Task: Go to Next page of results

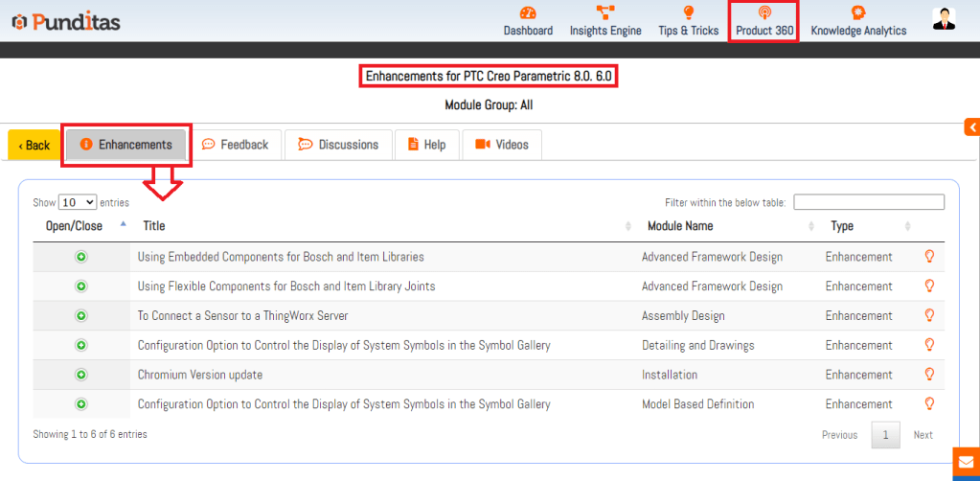Action: pos(923,435)
